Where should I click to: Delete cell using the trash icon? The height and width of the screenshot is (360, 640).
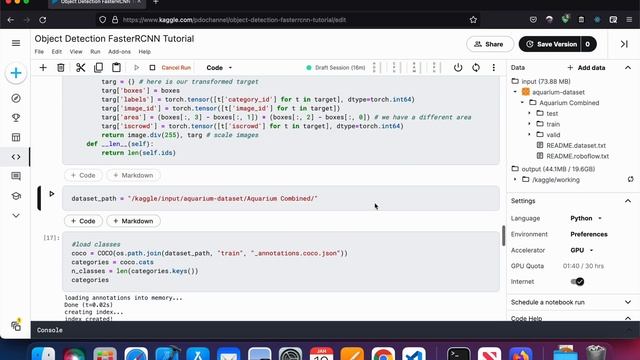(61, 67)
